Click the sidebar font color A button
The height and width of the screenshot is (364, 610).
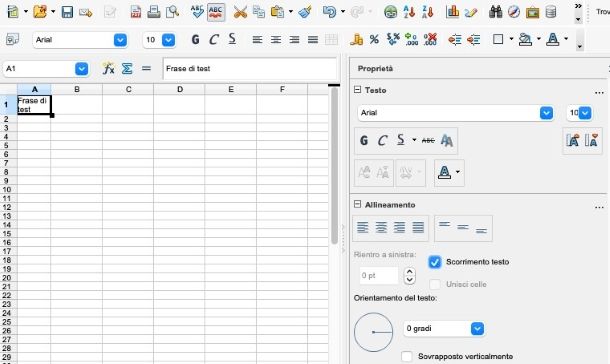click(x=444, y=172)
